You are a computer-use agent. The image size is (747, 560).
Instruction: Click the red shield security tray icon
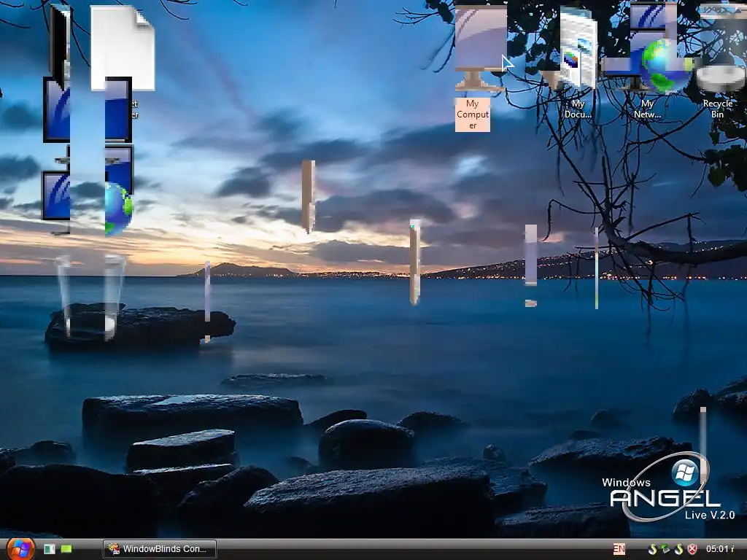point(693,549)
